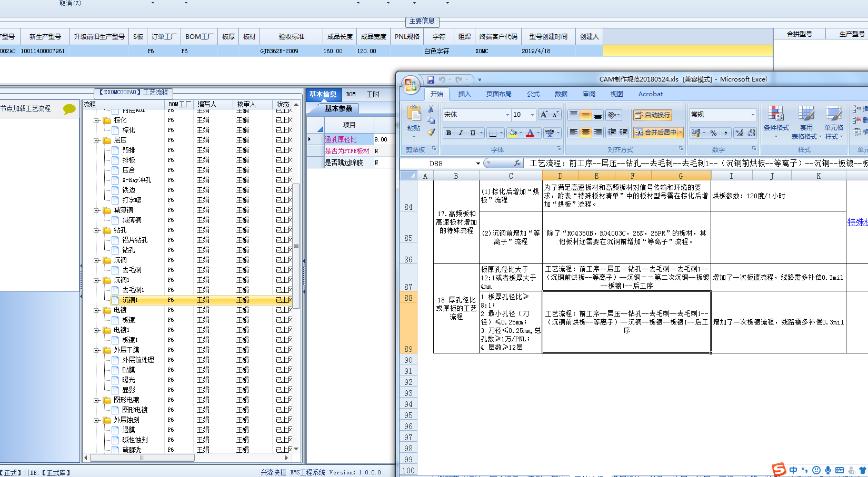Set vertical middle align
The height and width of the screenshot is (477, 868).
pyautogui.click(x=586, y=115)
